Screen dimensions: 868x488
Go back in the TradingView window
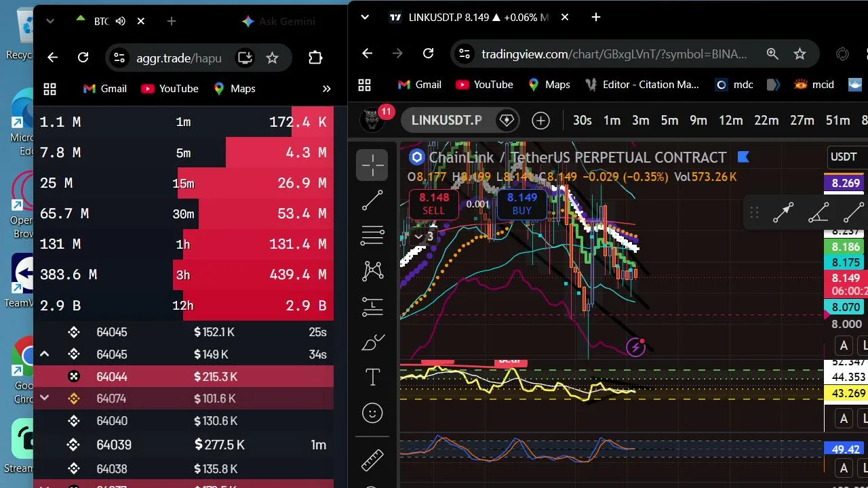[x=367, y=54]
